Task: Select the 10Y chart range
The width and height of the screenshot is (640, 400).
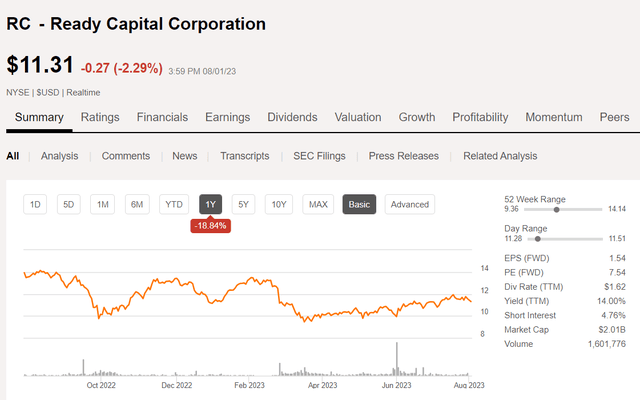Action: tap(279, 205)
